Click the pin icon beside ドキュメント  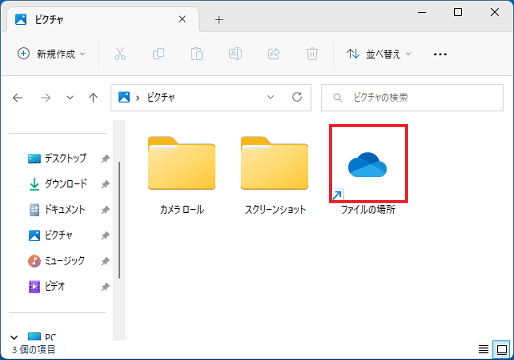pyautogui.click(x=105, y=210)
